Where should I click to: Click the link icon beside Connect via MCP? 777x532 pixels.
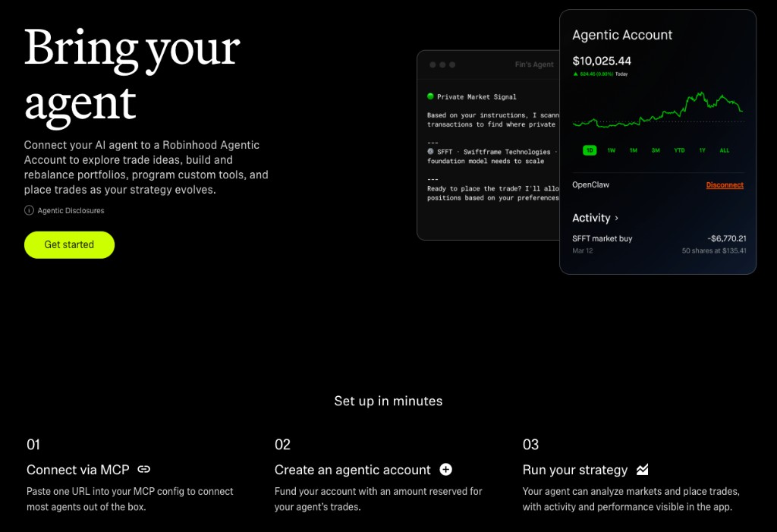pos(143,469)
